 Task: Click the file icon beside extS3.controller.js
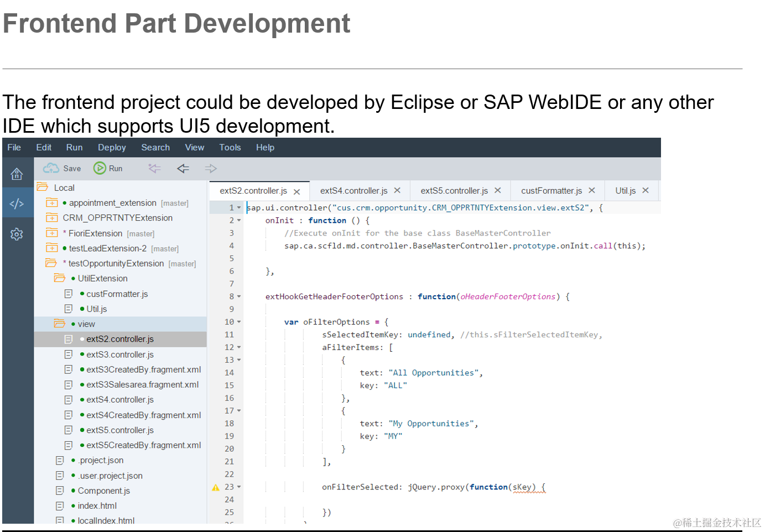pyautogui.click(x=69, y=354)
